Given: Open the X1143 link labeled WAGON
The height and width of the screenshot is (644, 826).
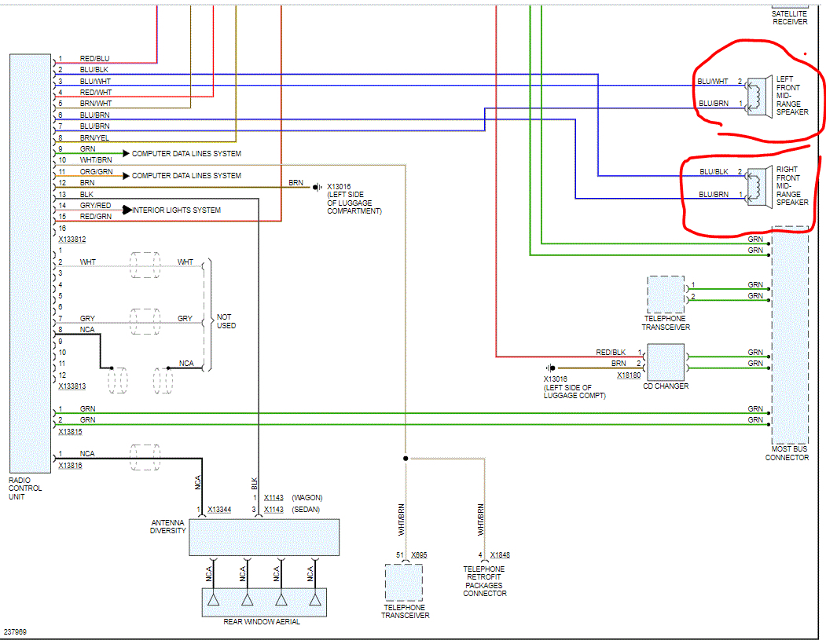Looking at the screenshot, I should click(x=273, y=498).
